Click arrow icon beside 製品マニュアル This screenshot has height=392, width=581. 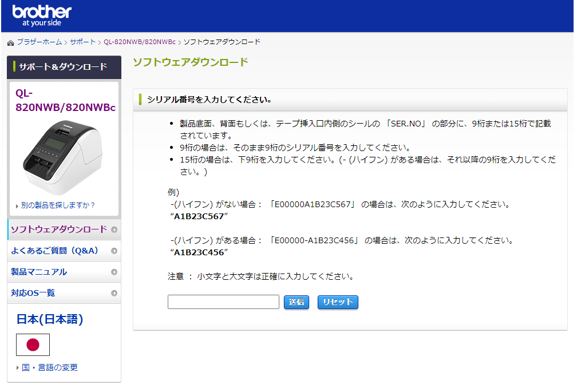click(x=114, y=272)
